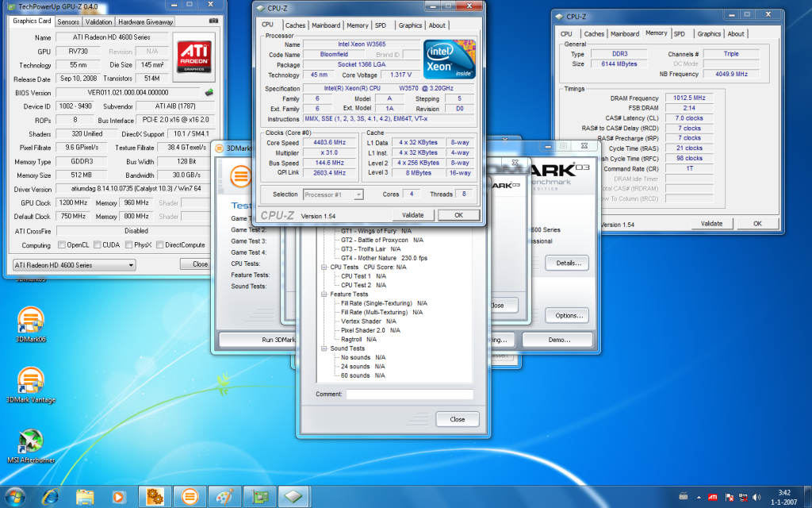Click the ATI tray icon
Screen dimensions: 812x508
[713, 497]
